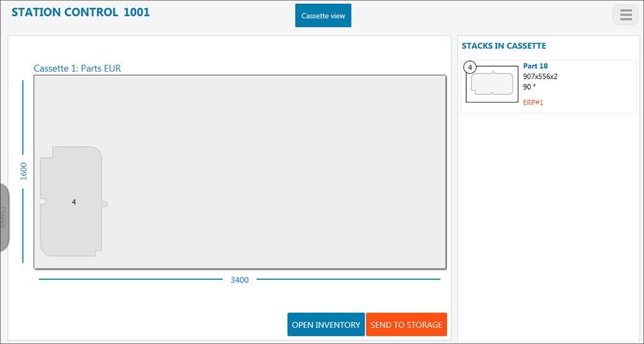Viewport: 644px width, 344px height.
Task: Click the STACKS IN CASSETTE header
Action: (504, 46)
